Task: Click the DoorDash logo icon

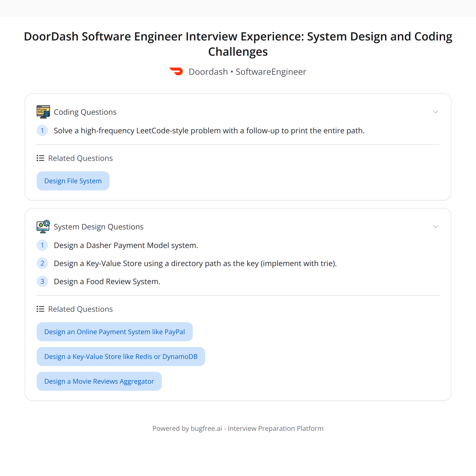Action: click(x=176, y=71)
